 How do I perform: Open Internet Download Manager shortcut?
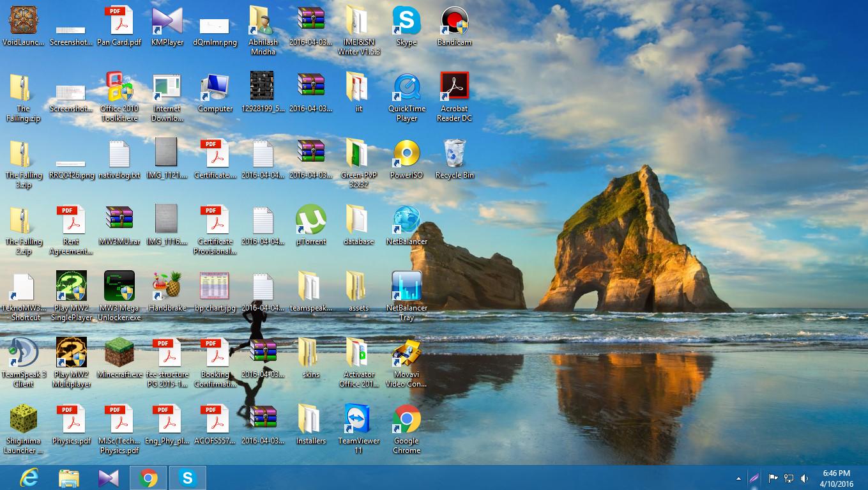(167, 97)
